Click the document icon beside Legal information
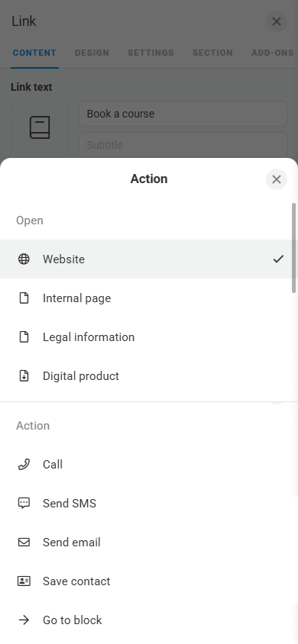 (24, 337)
